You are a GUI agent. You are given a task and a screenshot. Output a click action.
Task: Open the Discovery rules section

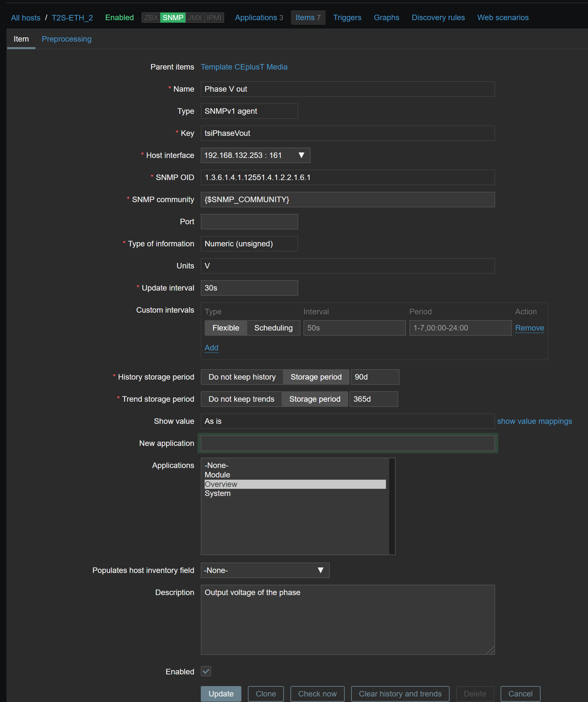click(x=438, y=18)
